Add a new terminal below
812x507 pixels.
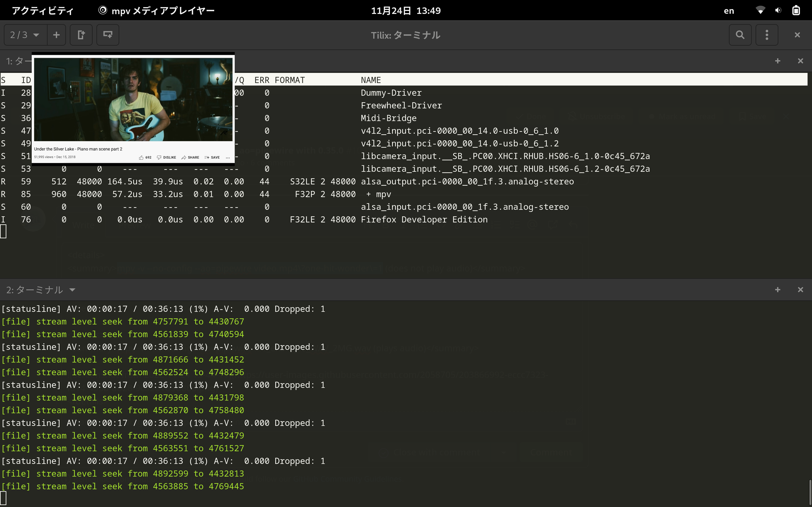point(107,34)
